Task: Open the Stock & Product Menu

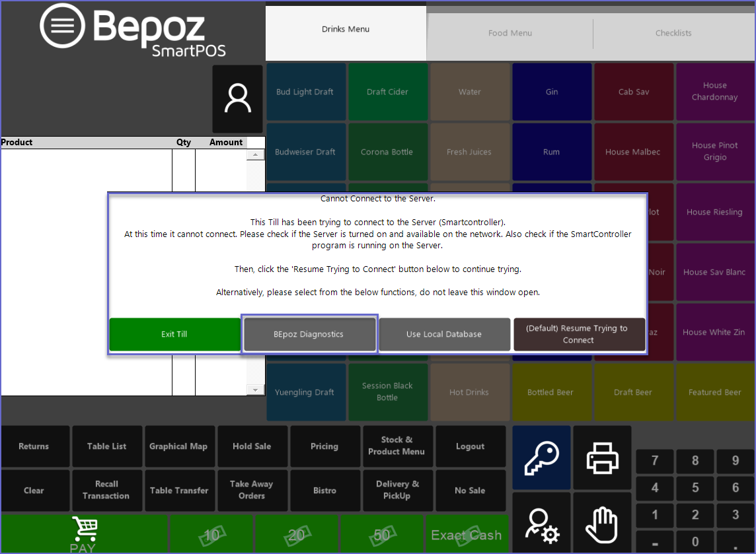Action: (x=397, y=446)
